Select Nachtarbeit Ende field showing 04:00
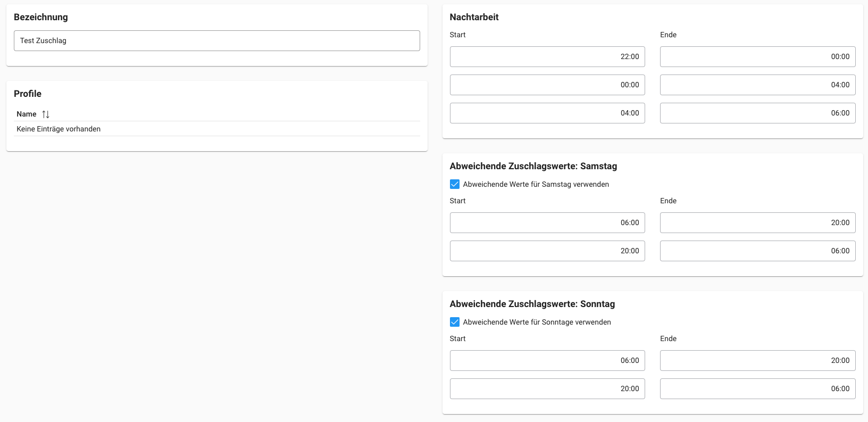 pyautogui.click(x=757, y=85)
